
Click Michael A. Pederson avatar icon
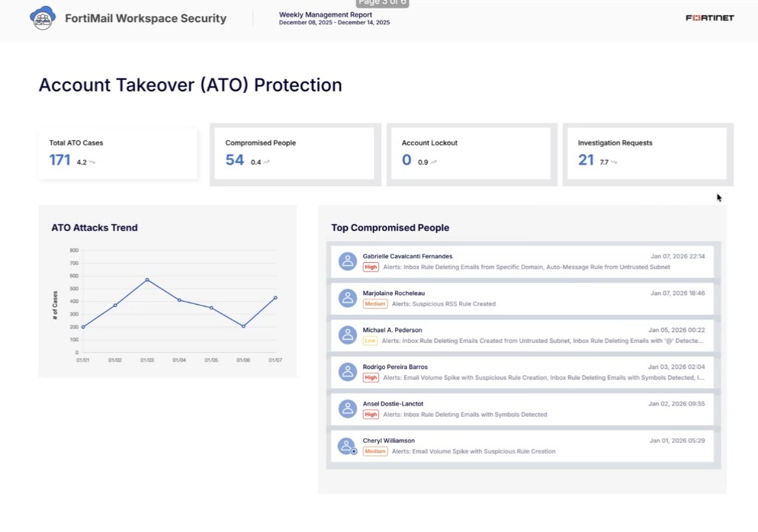[x=348, y=335]
